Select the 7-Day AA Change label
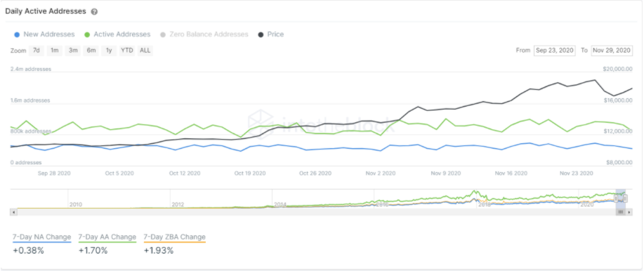 point(107,237)
